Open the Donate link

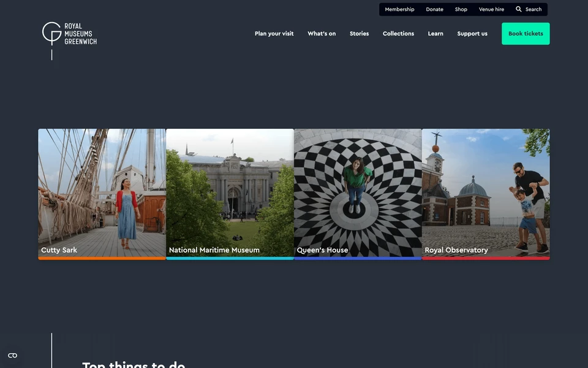pyautogui.click(x=434, y=9)
